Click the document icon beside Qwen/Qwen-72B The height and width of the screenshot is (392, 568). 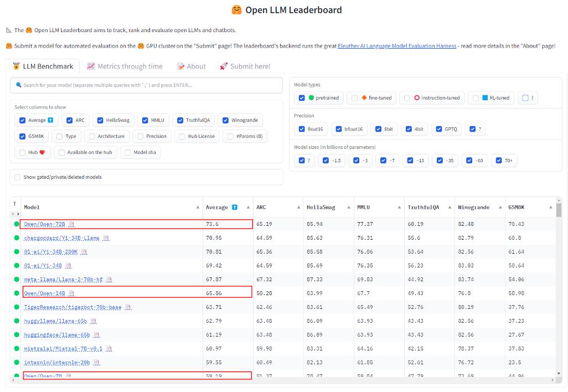pos(71,224)
